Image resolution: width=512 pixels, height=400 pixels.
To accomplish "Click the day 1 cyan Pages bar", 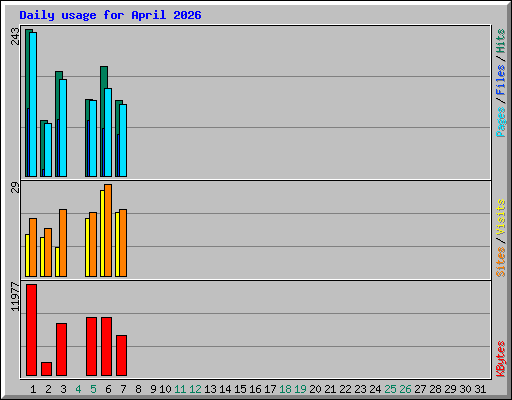I will pos(33,104).
